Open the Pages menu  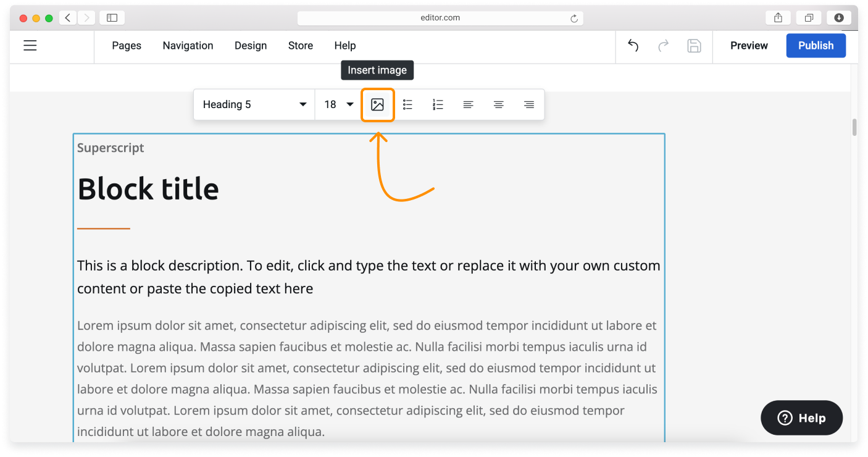click(127, 46)
